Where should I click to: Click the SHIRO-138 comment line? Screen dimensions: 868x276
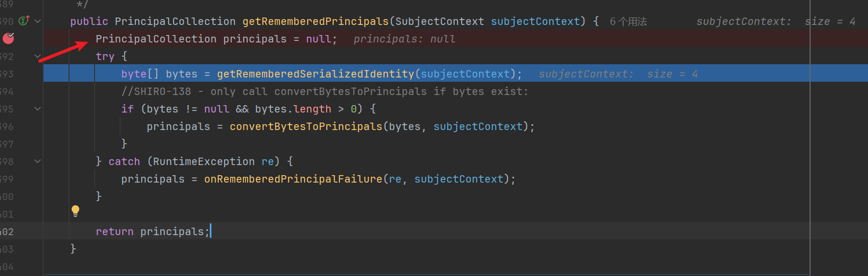[x=324, y=92]
